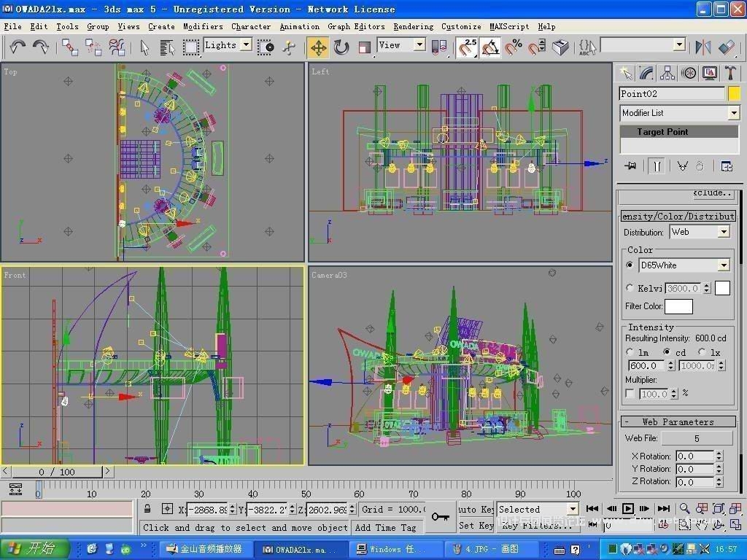Open the Distribution Web dropdown

tap(724, 232)
